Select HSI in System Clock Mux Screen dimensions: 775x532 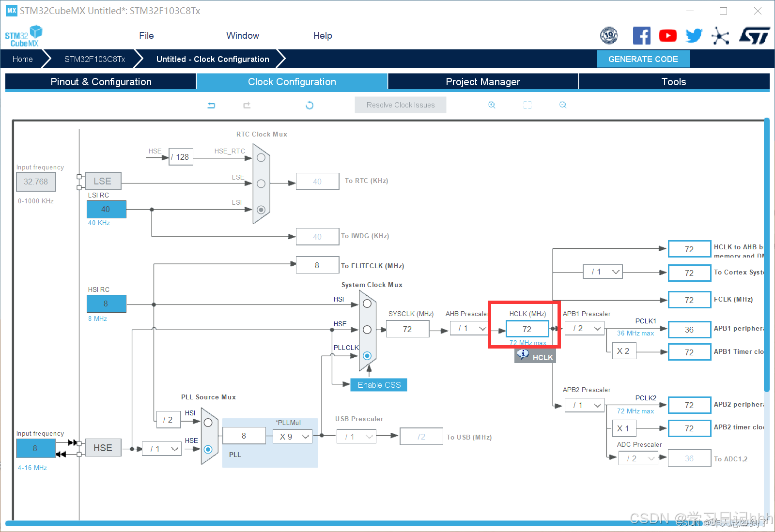coord(367,304)
